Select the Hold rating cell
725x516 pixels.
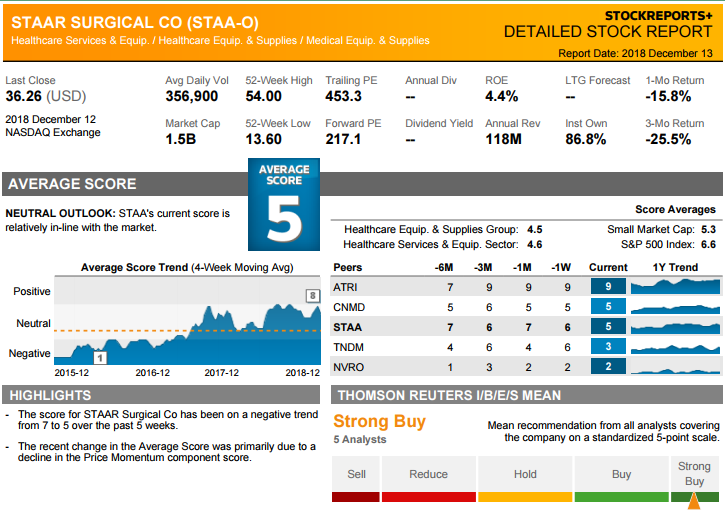[x=525, y=474]
